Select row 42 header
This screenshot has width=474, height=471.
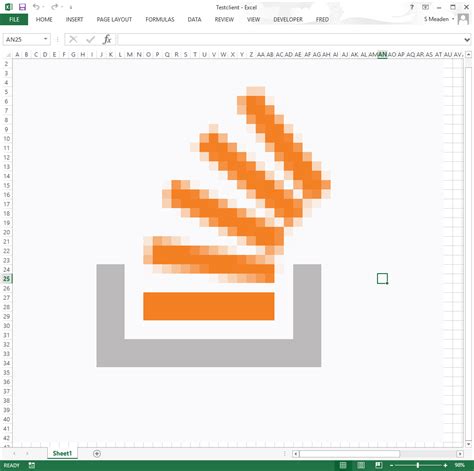point(6,438)
